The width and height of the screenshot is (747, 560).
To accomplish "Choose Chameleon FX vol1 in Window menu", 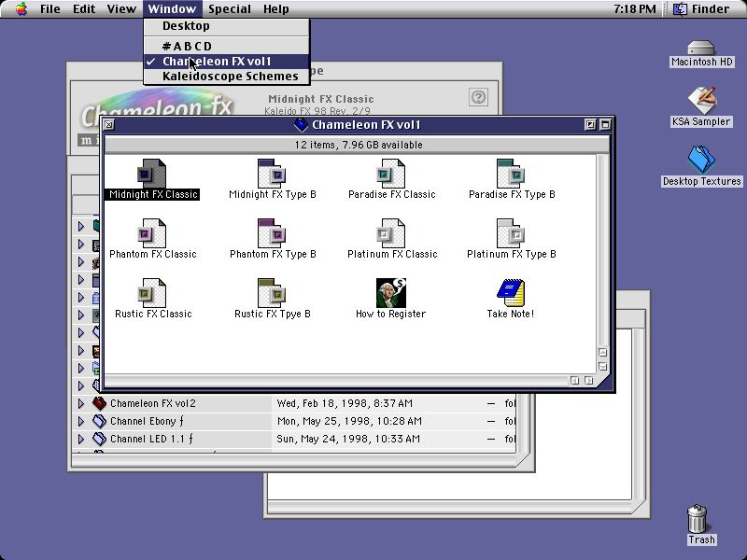I will (227, 62).
